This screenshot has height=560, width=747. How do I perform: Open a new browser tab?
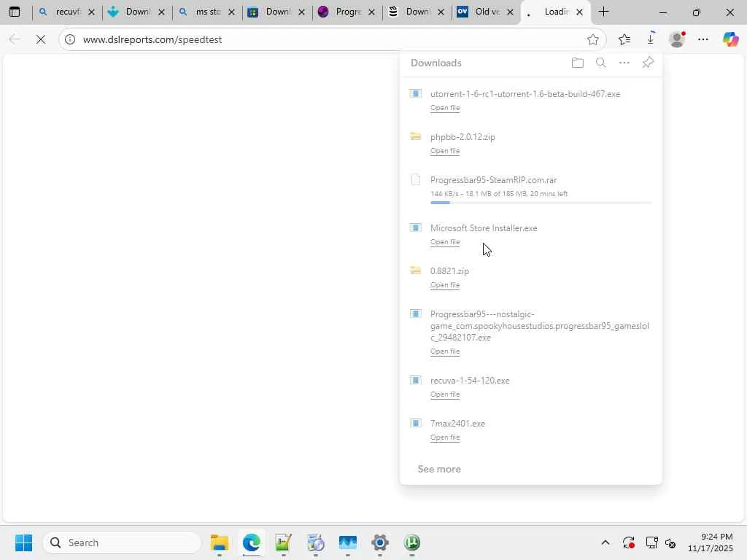603,12
